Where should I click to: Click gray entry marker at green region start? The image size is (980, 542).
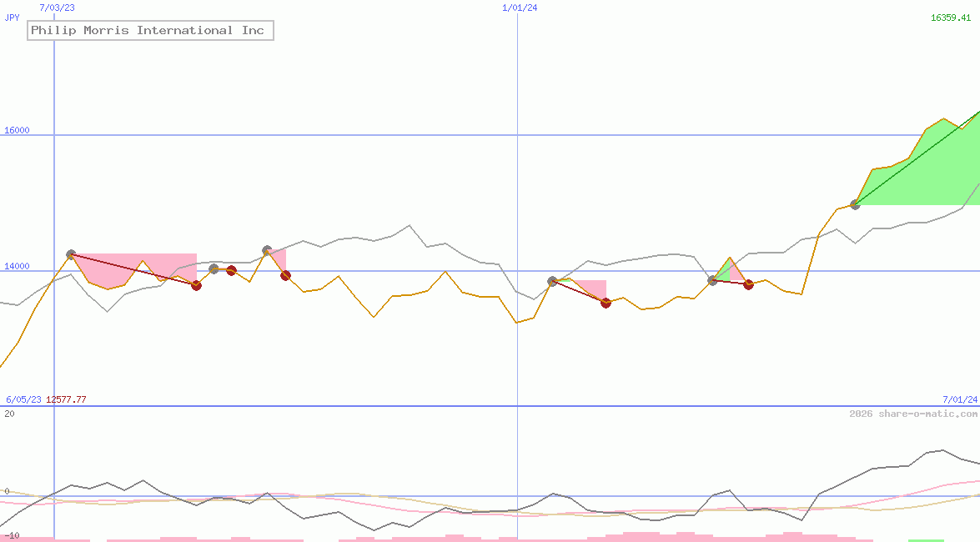855,204
